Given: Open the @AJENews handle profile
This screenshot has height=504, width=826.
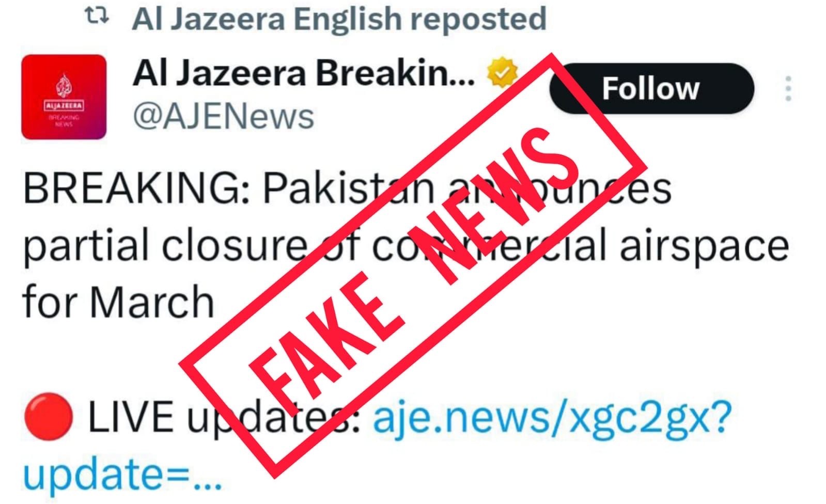Looking at the screenshot, I should [x=223, y=116].
